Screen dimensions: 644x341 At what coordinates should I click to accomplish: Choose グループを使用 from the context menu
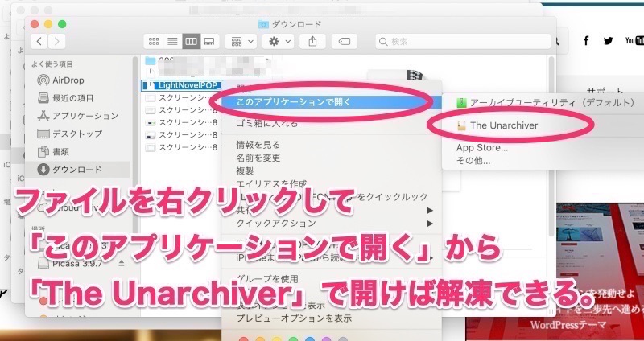tap(332, 279)
